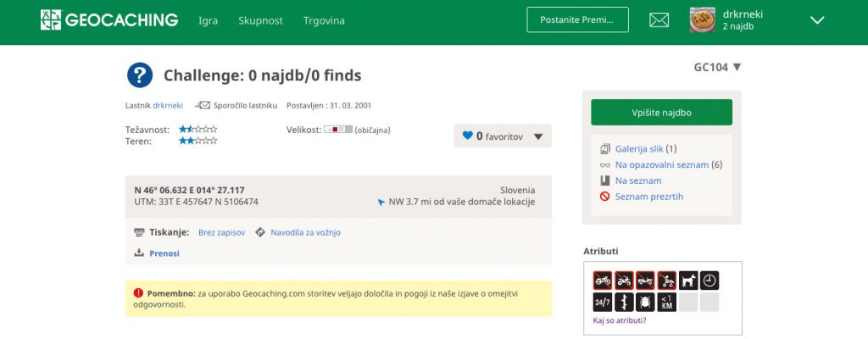This screenshot has width=868, height=339.
Task: Open the messages envelope icon
Action: [659, 20]
